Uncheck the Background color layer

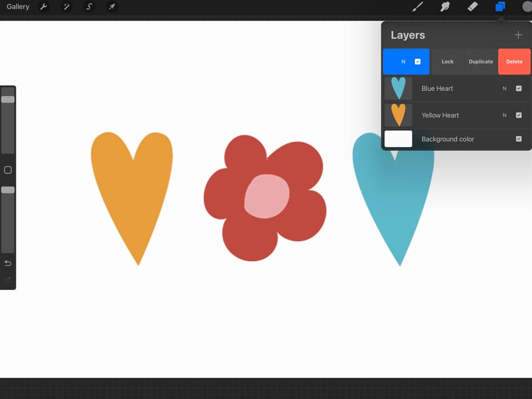[x=518, y=139]
